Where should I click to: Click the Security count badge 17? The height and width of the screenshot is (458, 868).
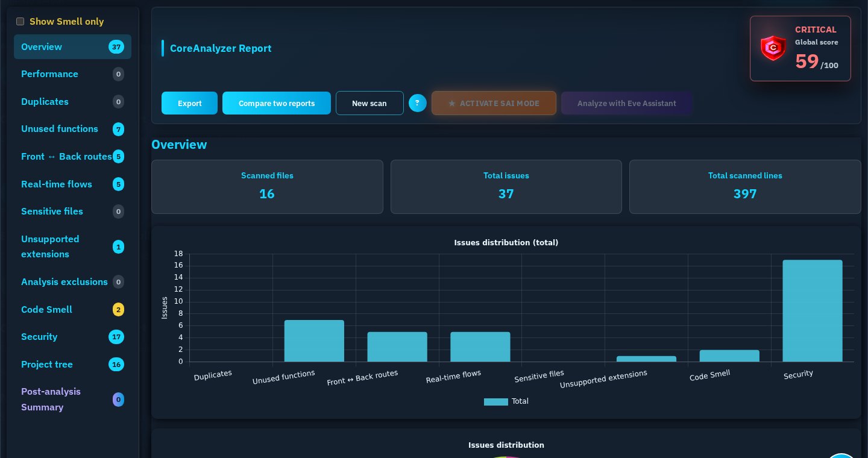(x=116, y=337)
